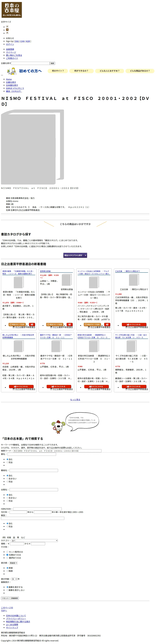168x644 pixels.
Task: Focus the 検索ワード input field
Action: tap(57, 451)
